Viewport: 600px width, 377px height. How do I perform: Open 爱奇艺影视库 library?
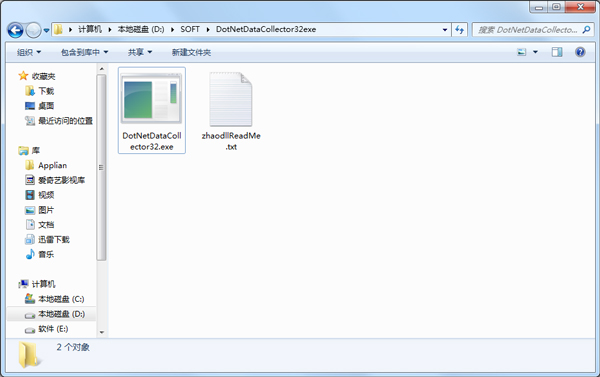pos(62,180)
